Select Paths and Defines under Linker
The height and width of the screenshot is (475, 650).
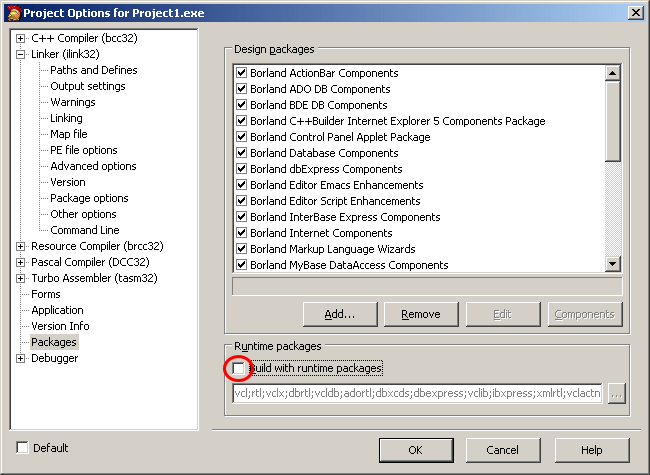(94, 70)
